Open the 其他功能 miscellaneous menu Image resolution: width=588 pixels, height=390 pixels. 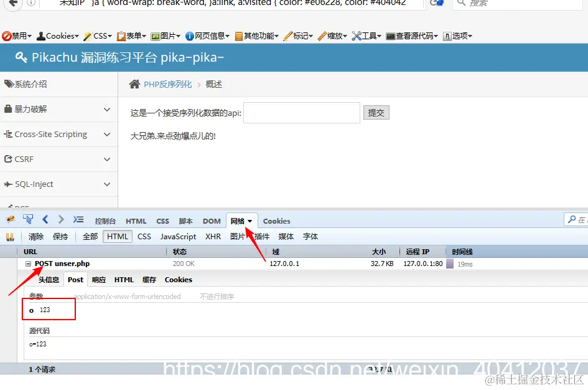257,36
